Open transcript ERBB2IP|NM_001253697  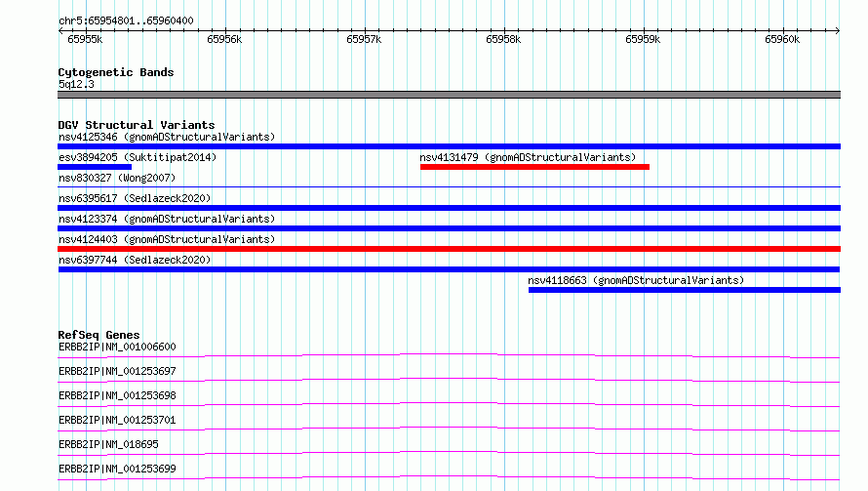pos(117,371)
